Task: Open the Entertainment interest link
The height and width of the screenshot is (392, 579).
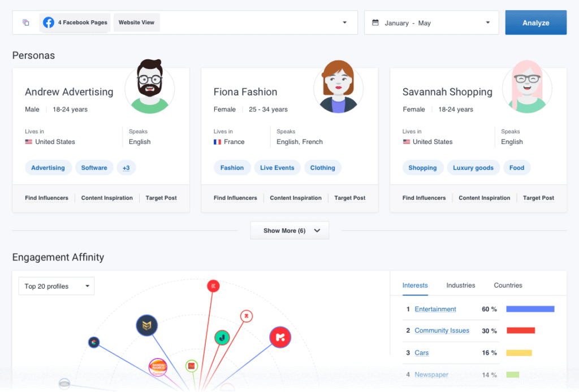Action: click(x=435, y=309)
